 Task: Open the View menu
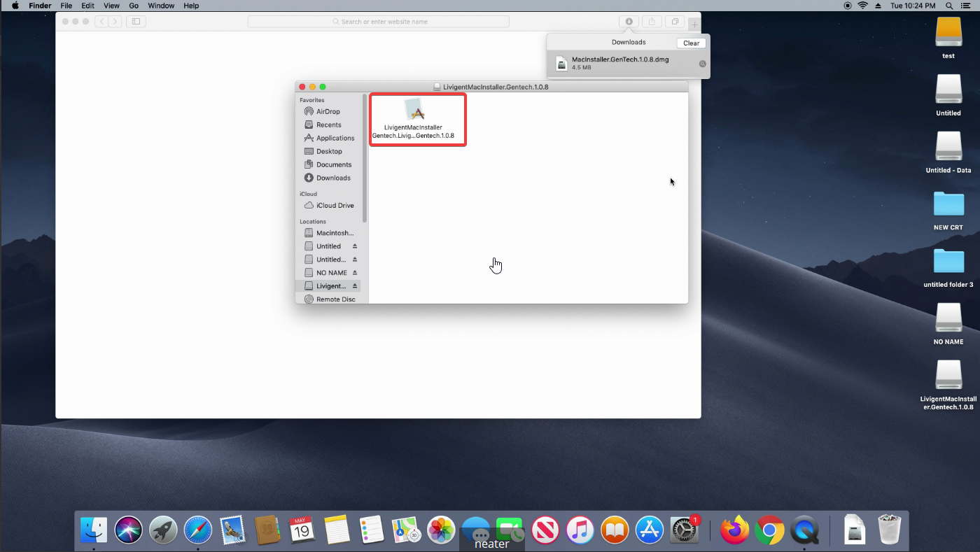click(x=111, y=6)
